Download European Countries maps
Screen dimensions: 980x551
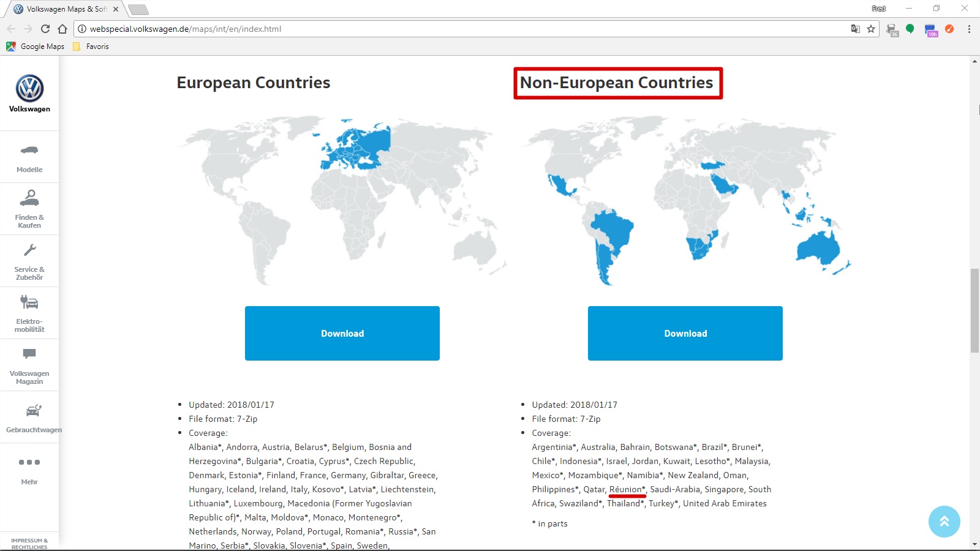342,333
